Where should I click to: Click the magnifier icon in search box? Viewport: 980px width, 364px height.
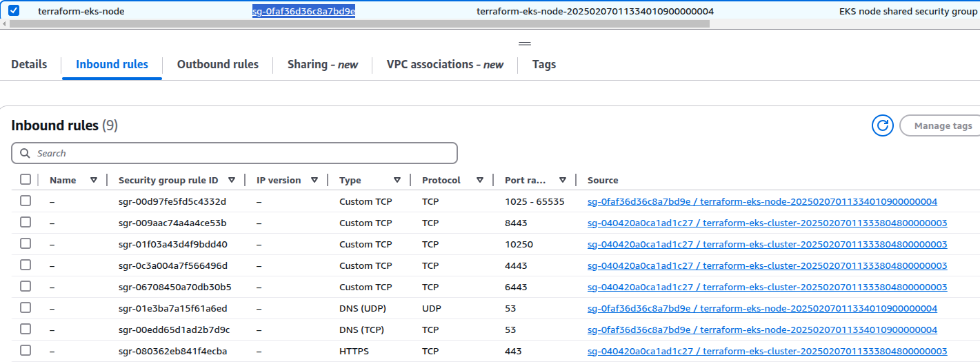click(x=26, y=153)
